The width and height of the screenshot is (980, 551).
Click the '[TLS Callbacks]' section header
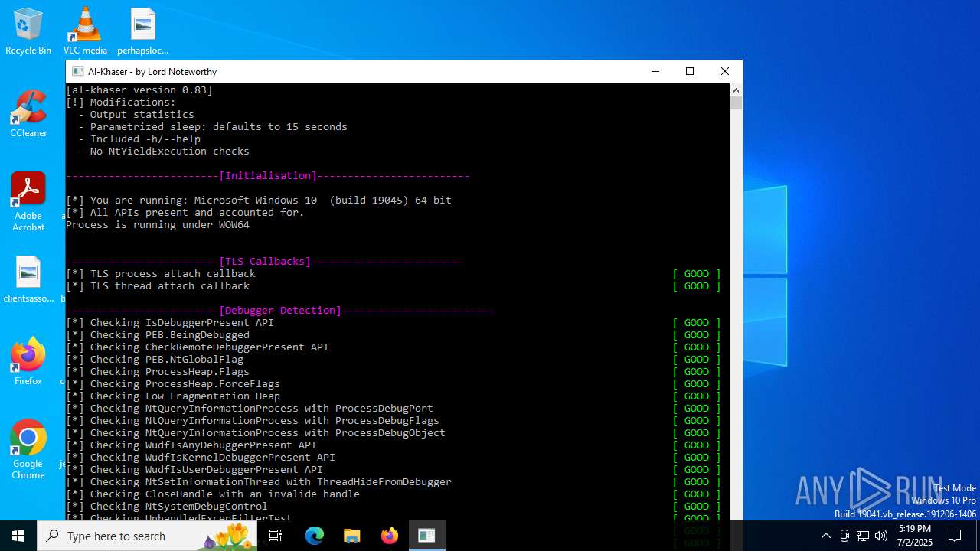click(265, 261)
